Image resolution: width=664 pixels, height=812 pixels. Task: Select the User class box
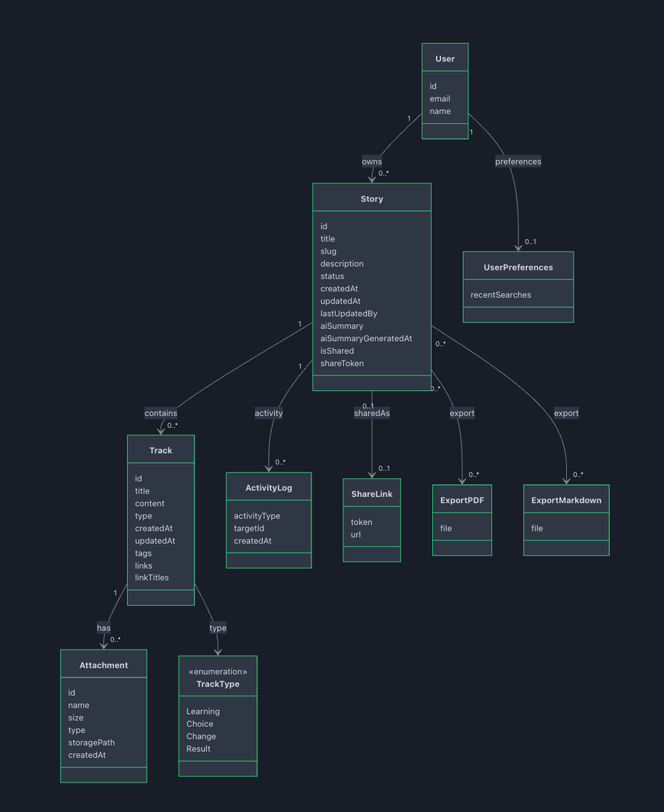tap(445, 59)
